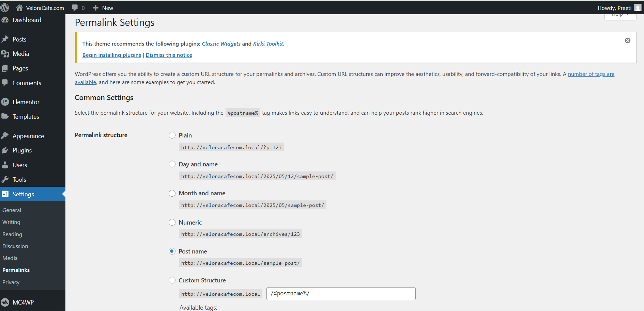Click the Tools wrench icon
Image resolution: width=644 pixels, height=311 pixels.
[5, 179]
